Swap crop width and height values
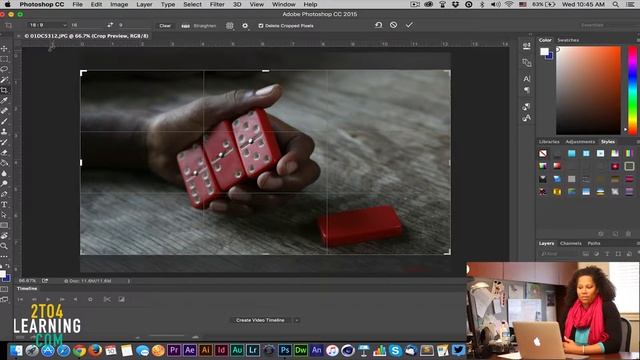 110,25
